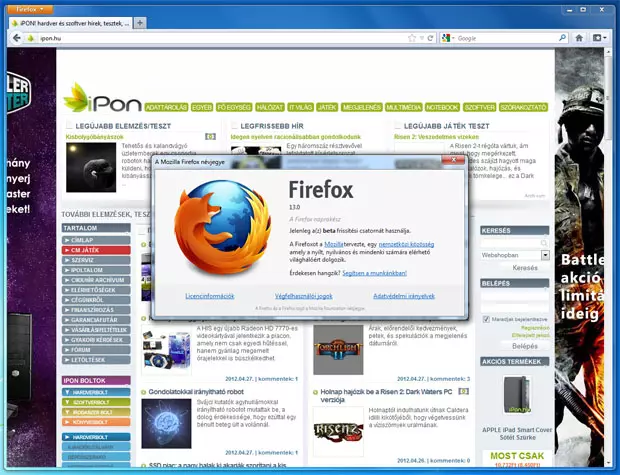
Task: Click the site search text field
Action: 510,243
